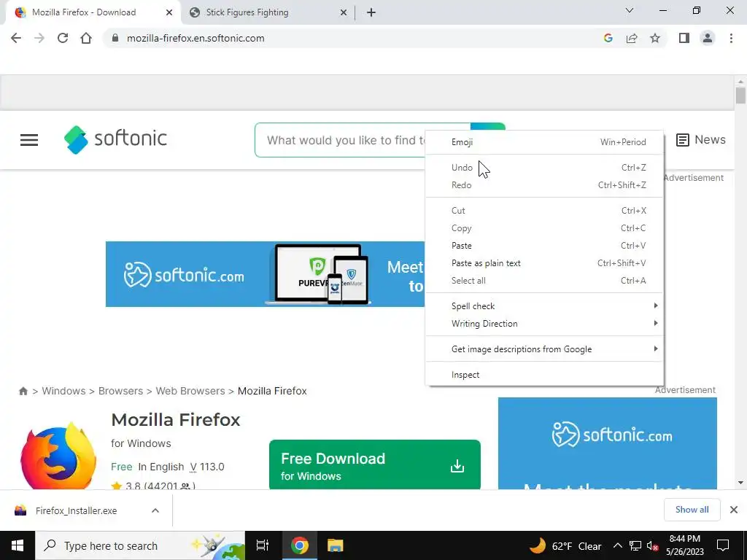Screen dimensions: 747x560
Task: Click the Mozilla Firefox title heading
Action: [x=176, y=420]
